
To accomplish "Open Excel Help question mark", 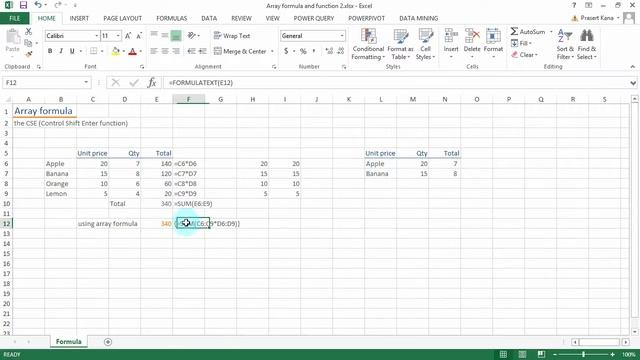I will pos(574,5).
